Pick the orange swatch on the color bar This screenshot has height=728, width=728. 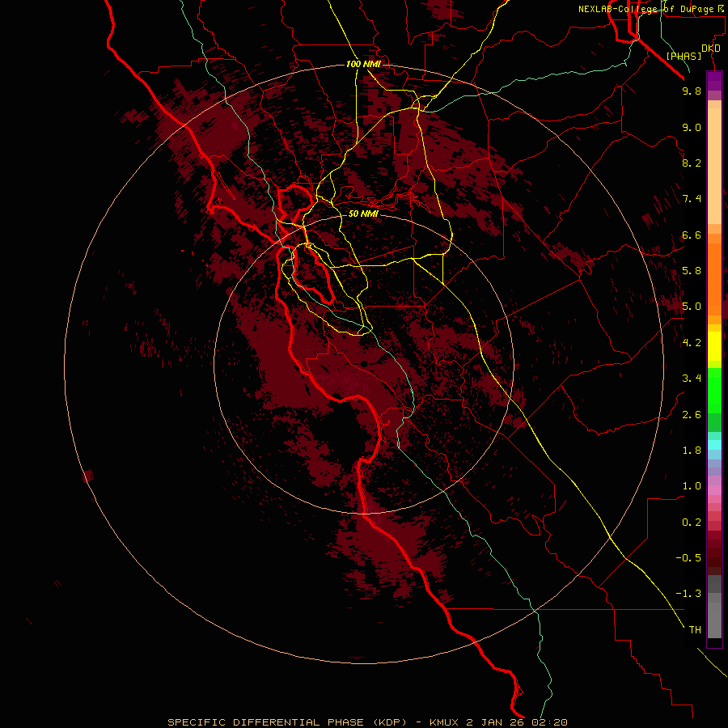pyautogui.click(x=714, y=279)
